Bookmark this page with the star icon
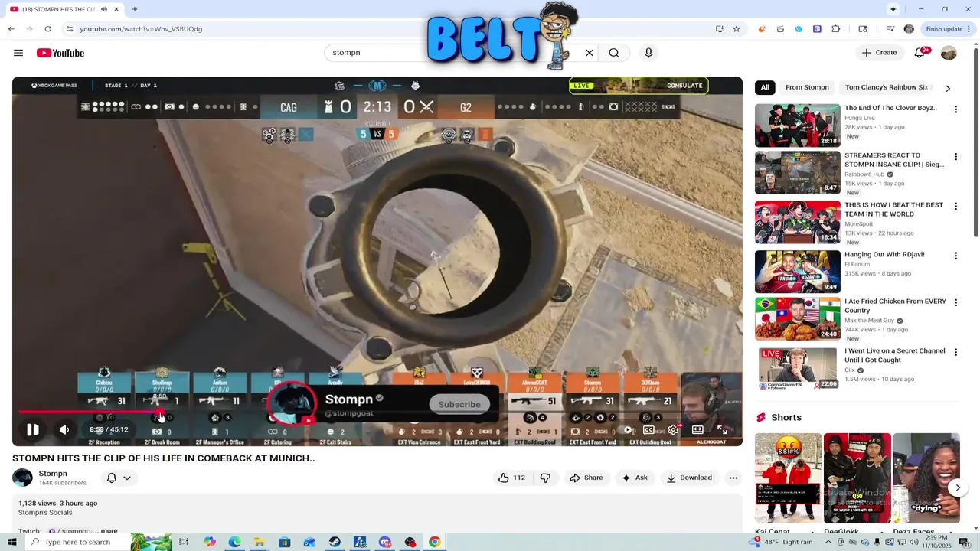This screenshot has width=980, height=551. tap(737, 29)
